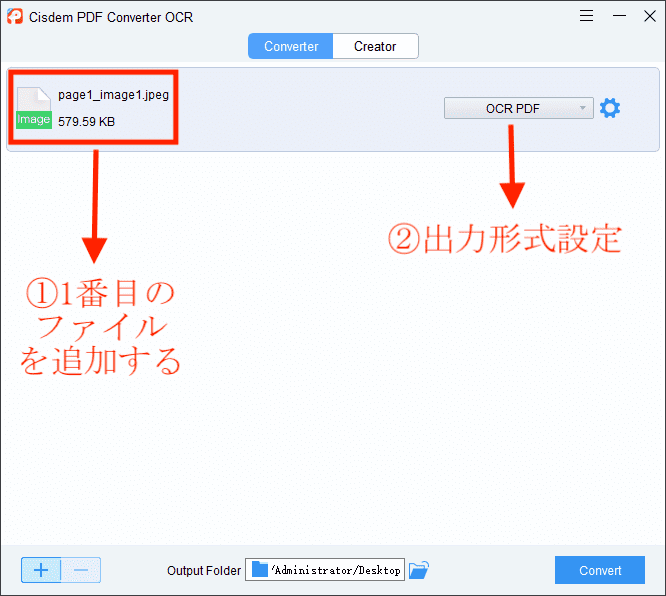Screen dimensions: 666x596
Task: Click the Cisdem app logo
Action: tap(15, 17)
